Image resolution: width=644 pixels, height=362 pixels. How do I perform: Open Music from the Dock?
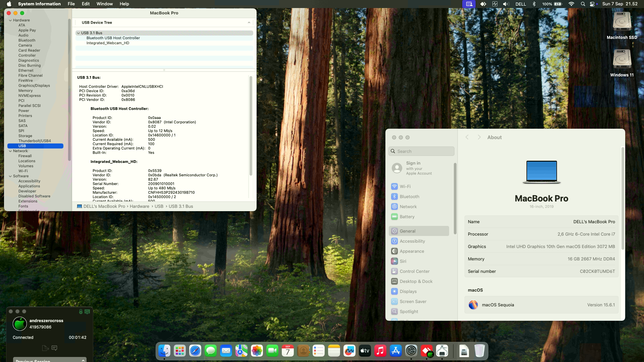380,351
